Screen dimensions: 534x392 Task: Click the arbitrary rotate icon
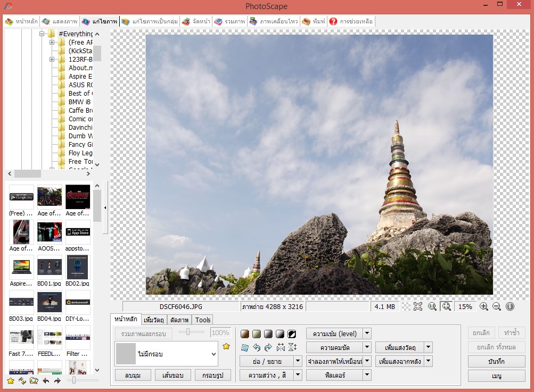point(245,347)
